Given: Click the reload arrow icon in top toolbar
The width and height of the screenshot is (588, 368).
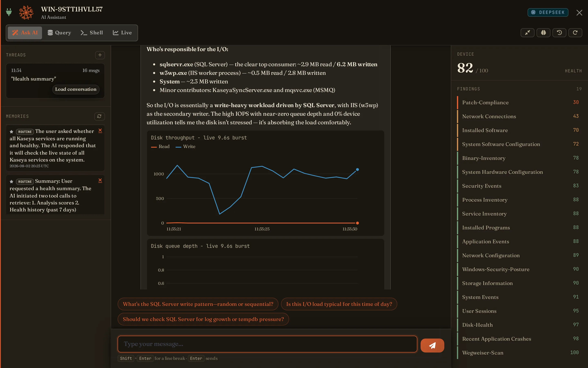Looking at the screenshot, I should 575,33.
